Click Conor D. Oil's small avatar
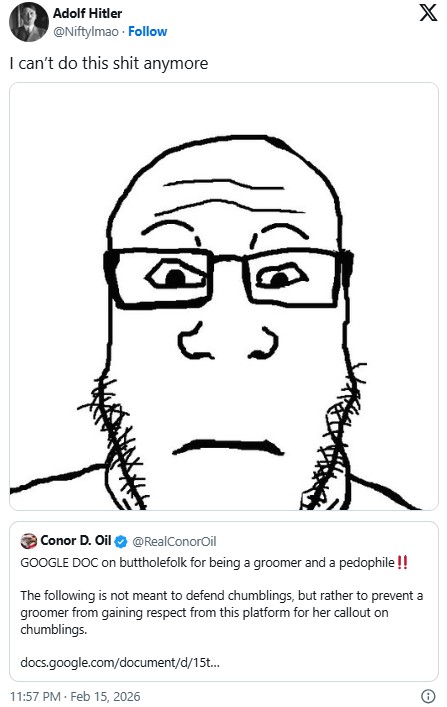 [x=29, y=541]
